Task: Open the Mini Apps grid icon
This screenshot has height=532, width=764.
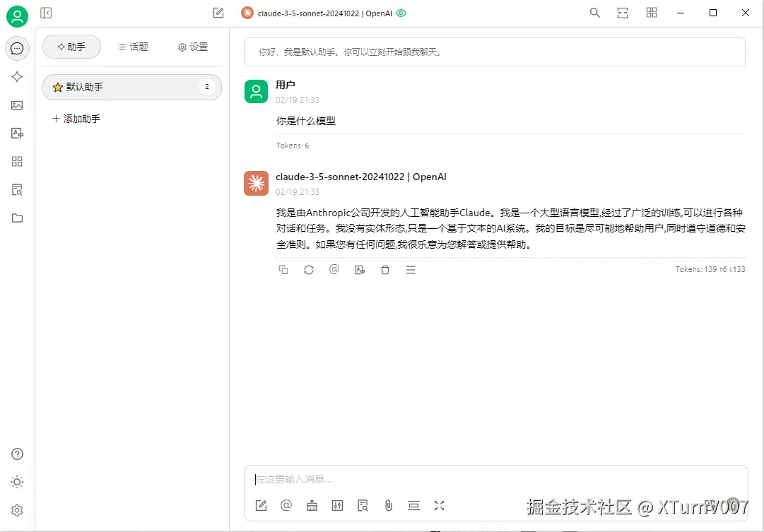Action: pos(17,161)
